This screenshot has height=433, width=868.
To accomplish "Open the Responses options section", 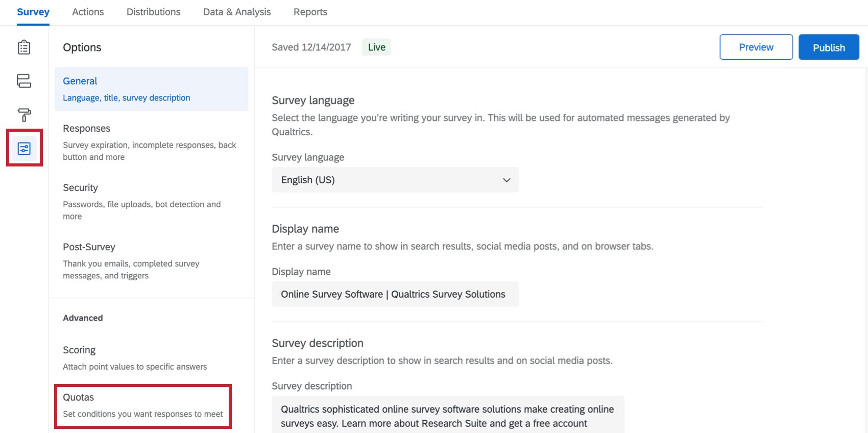I will click(152, 142).
